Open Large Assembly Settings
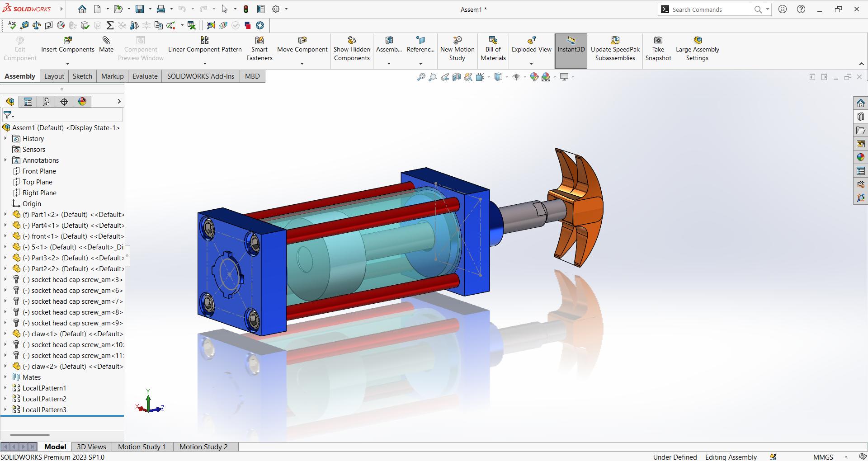The height and width of the screenshot is (461, 868). tap(697, 49)
